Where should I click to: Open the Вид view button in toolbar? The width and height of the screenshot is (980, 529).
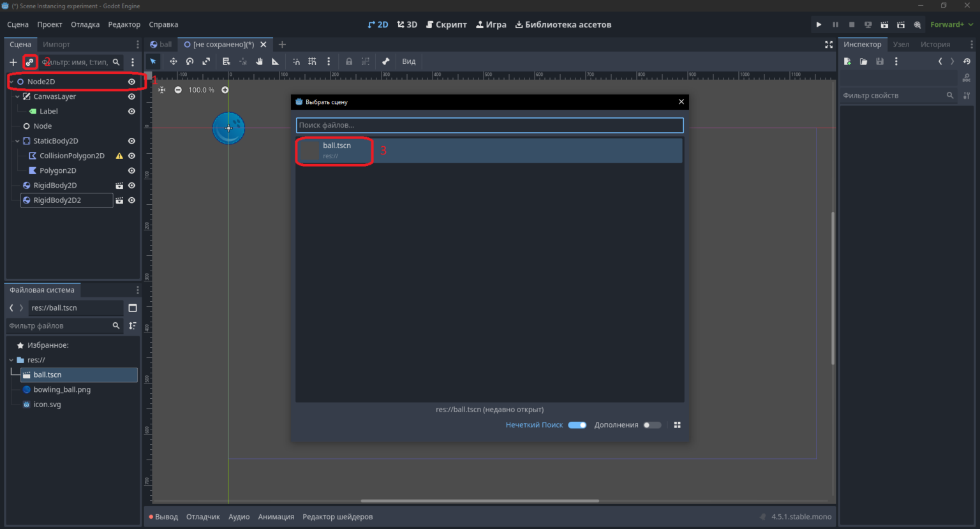point(409,61)
